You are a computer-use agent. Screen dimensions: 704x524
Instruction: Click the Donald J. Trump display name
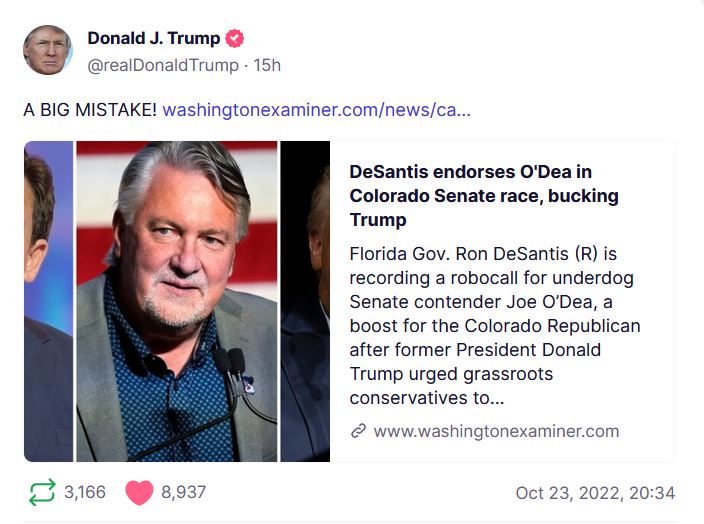pos(153,39)
